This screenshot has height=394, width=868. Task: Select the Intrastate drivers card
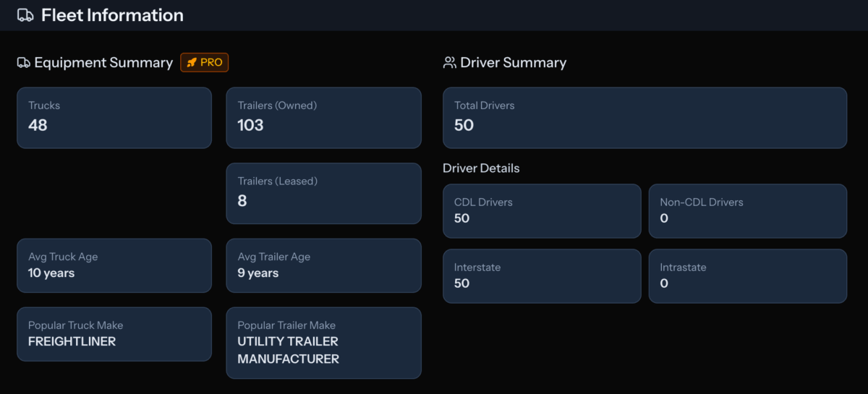[x=747, y=276]
